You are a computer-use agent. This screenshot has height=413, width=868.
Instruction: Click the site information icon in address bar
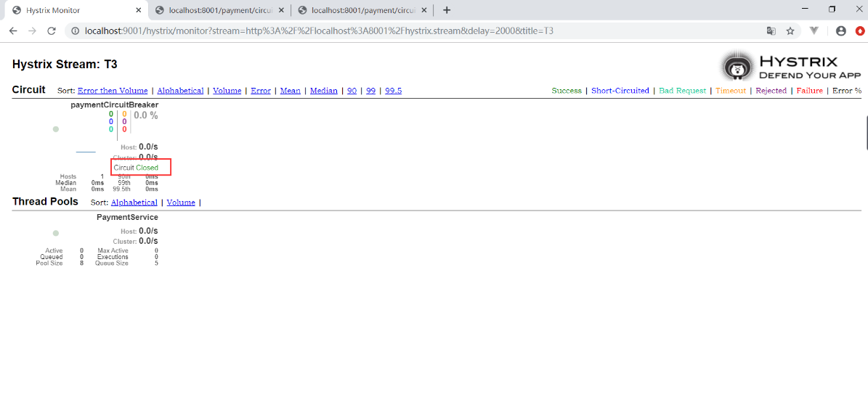pyautogui.click(x=74, y=31)
